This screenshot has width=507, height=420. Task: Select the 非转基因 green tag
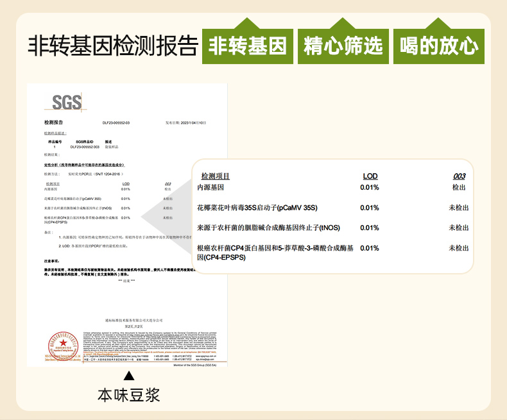click(x=248, y=46)
